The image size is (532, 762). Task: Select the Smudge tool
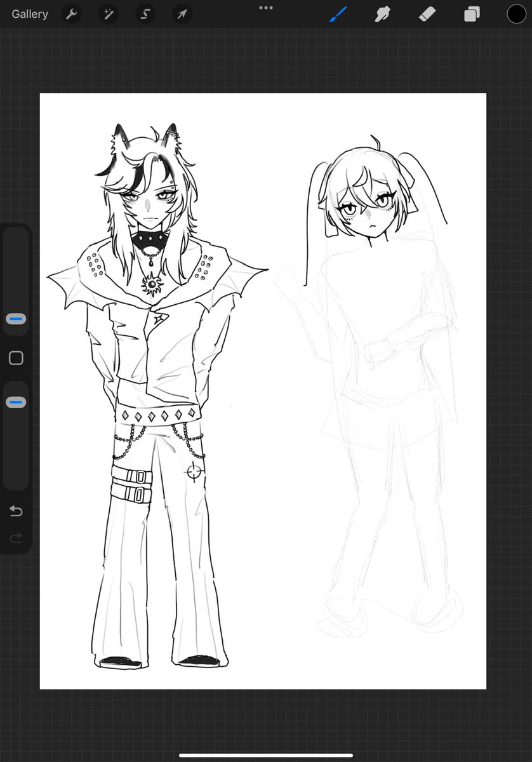[x=383, y=14]
